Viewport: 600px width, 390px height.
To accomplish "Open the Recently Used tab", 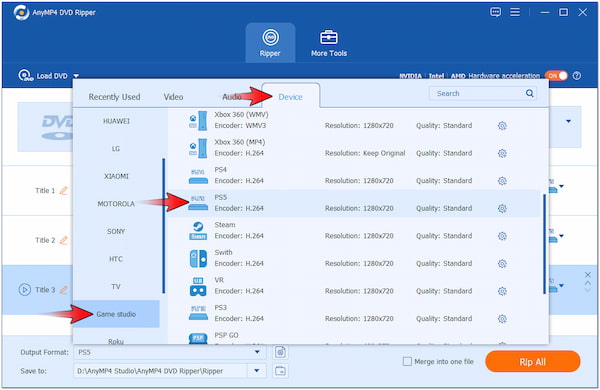I will [x=114, y=97].
